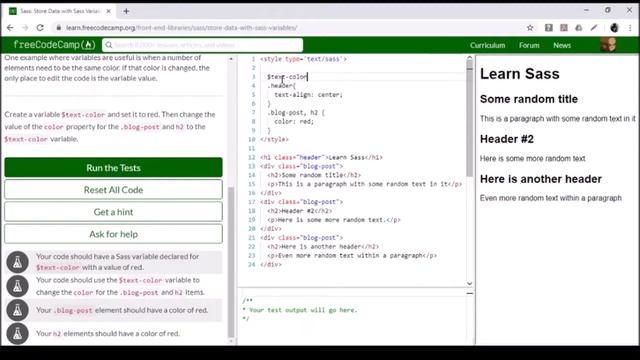
Task: Click the pen extension icon in toolbar
Action: 594,28
